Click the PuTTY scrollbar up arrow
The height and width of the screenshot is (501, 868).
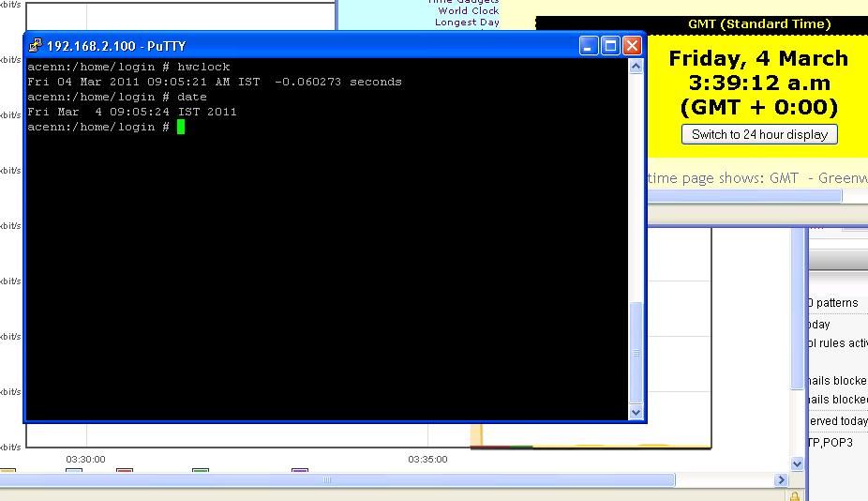(636, 67)
